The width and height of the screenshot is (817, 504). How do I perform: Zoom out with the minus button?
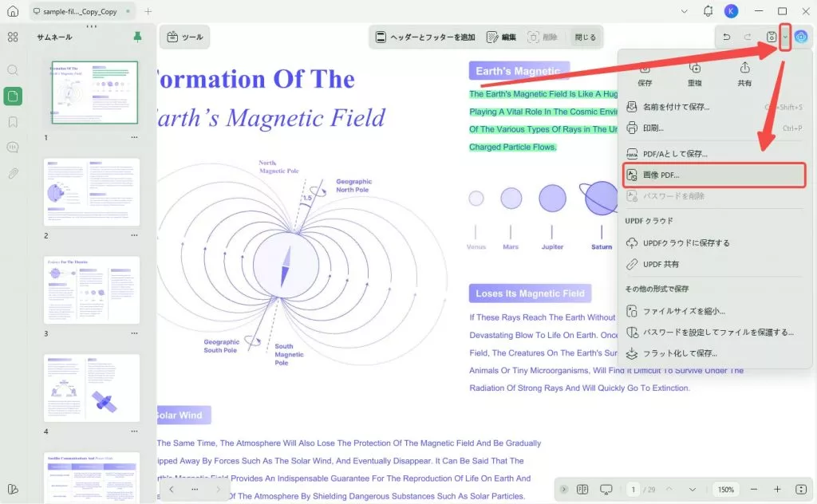point(754,490)
